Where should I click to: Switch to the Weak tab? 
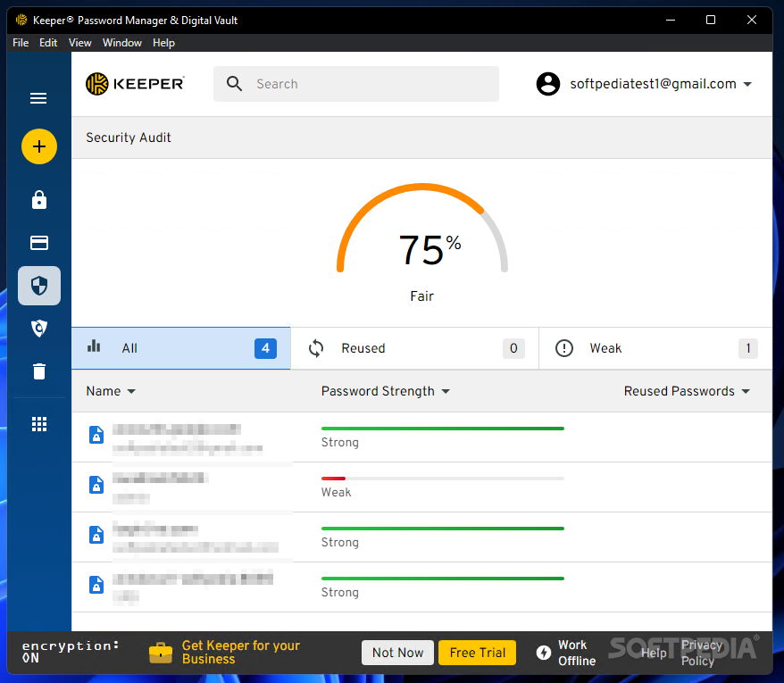(x=655, y=348)
